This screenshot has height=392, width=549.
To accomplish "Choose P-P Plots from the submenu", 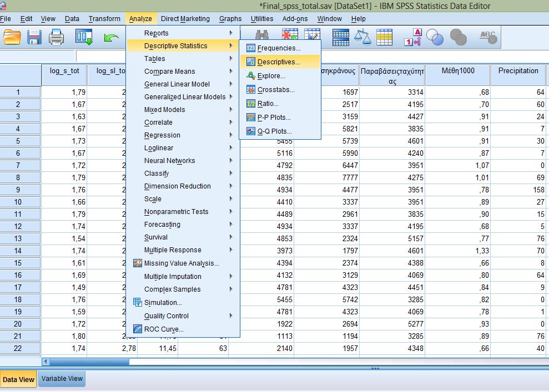I will coord(279,118).
